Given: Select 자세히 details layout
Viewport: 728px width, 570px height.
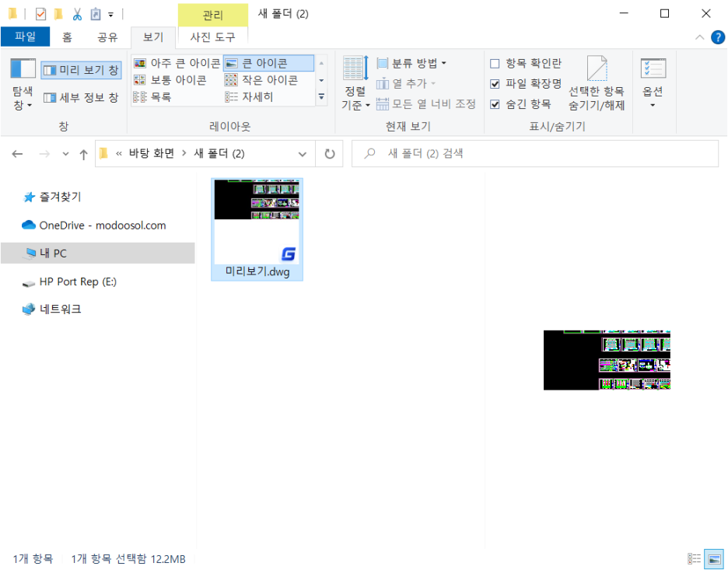Looking at the screenshot, I should pyautogui.click(x=250, y=96).
